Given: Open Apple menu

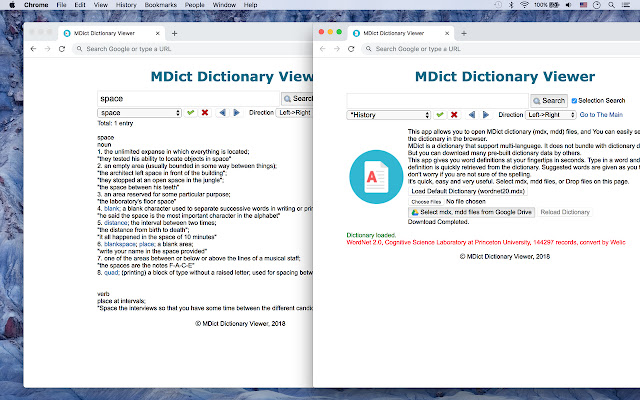Looking at the screenshot, I should [x=12, y=5].
